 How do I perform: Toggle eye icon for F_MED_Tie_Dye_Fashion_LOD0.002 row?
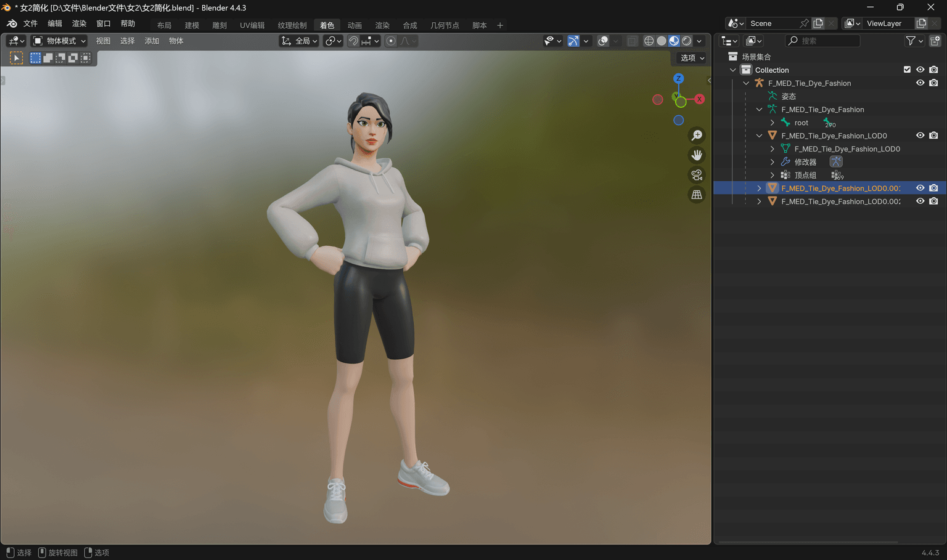pyautogui.click(x=920, y=201)
